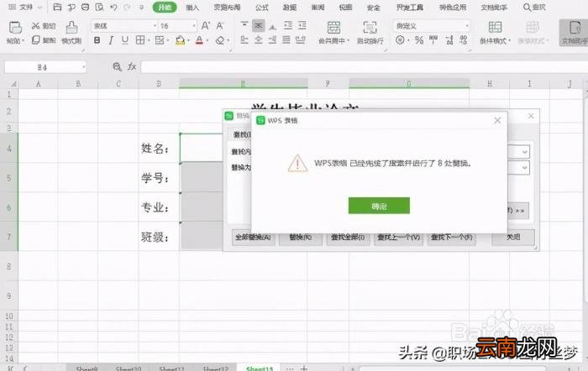
Task: Click the align-left icon
Action: pos(244,39)
